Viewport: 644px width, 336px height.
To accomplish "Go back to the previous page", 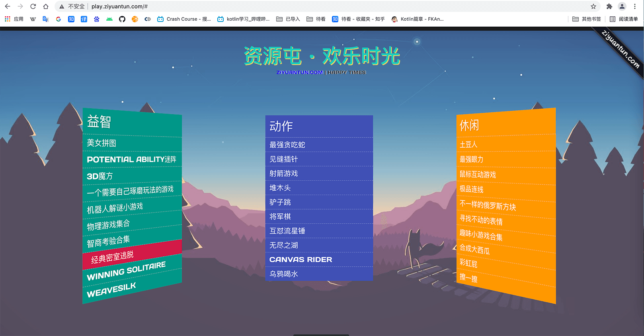I will click(8, 6).
